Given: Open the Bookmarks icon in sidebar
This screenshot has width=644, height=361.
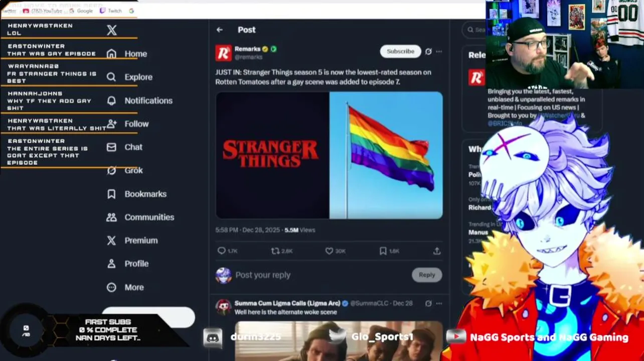Looking at the screenshot, I should (111, 194).
